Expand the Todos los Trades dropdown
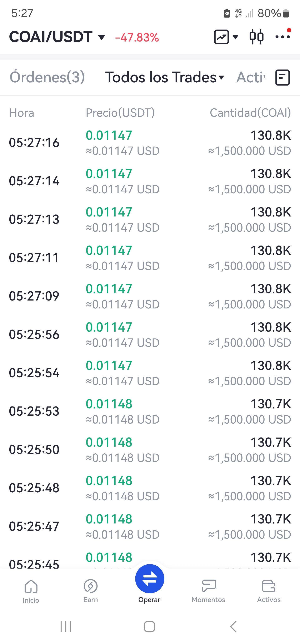The image size is (300, 644). (x=165, y=77)
